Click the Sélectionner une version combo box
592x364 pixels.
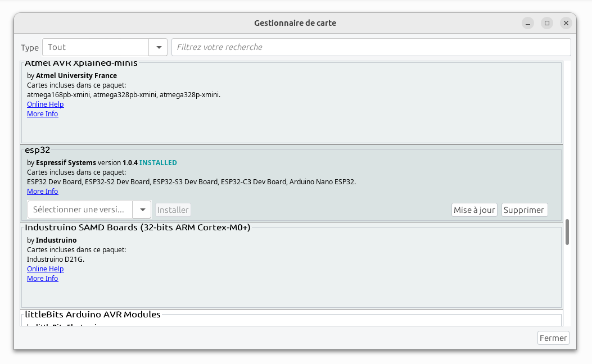click(x=80, y=210)
